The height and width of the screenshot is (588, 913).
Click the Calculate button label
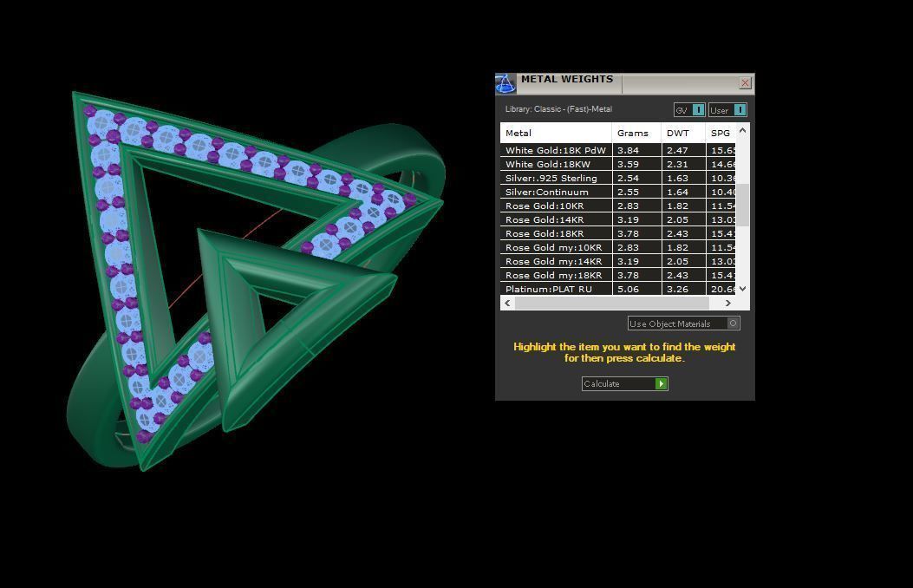tap(617, 383)
